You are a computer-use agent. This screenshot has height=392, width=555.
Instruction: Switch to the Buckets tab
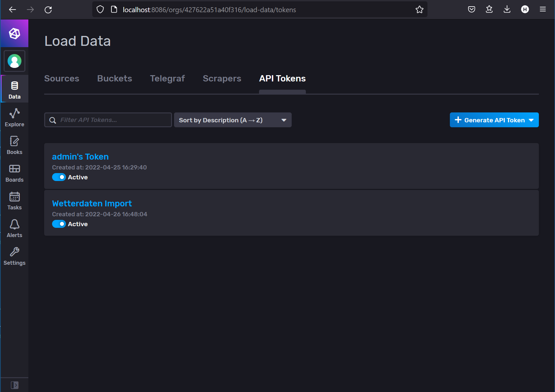coord(114,78)
